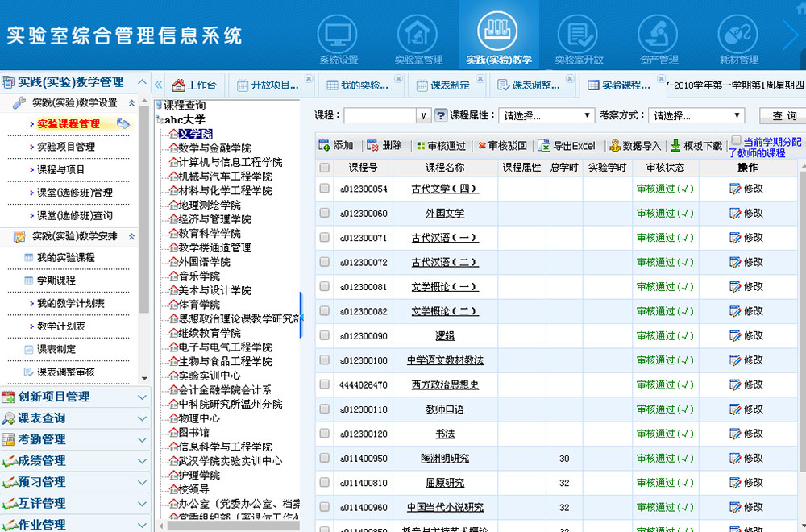Check the box for course 4444026470

[324, 384]
